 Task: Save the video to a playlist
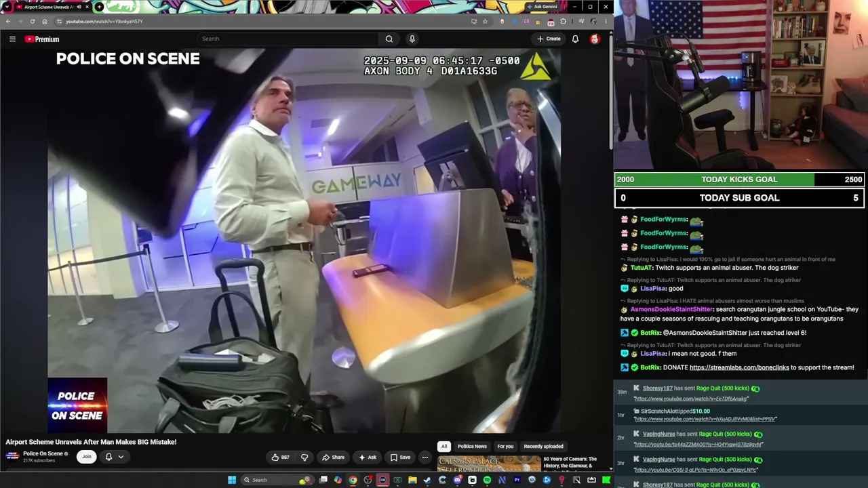[400, 457]
